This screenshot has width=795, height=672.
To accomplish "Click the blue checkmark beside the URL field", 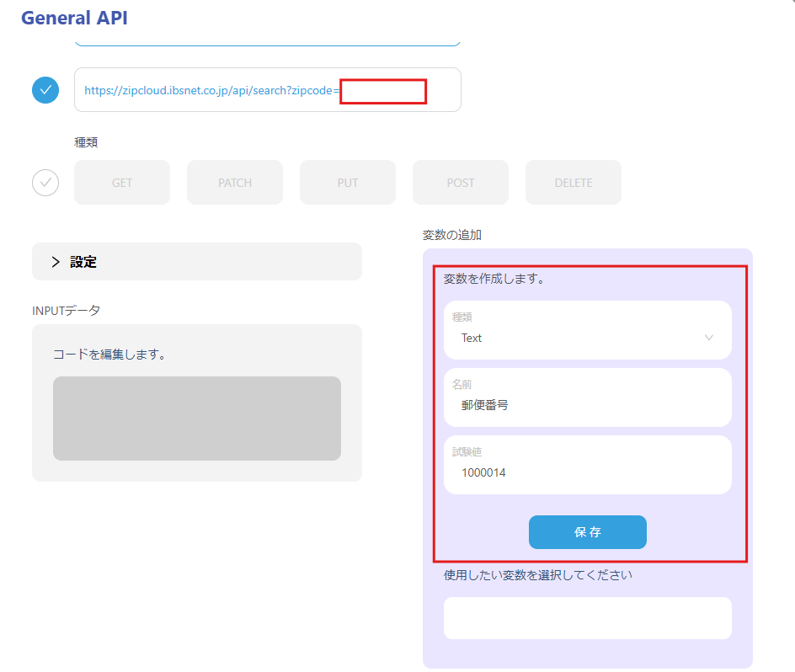I will (x=45, y=90).
